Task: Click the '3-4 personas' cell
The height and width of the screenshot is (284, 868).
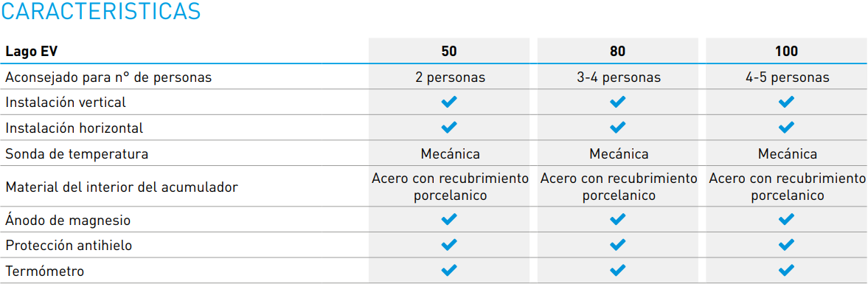Action: point(618,77)
